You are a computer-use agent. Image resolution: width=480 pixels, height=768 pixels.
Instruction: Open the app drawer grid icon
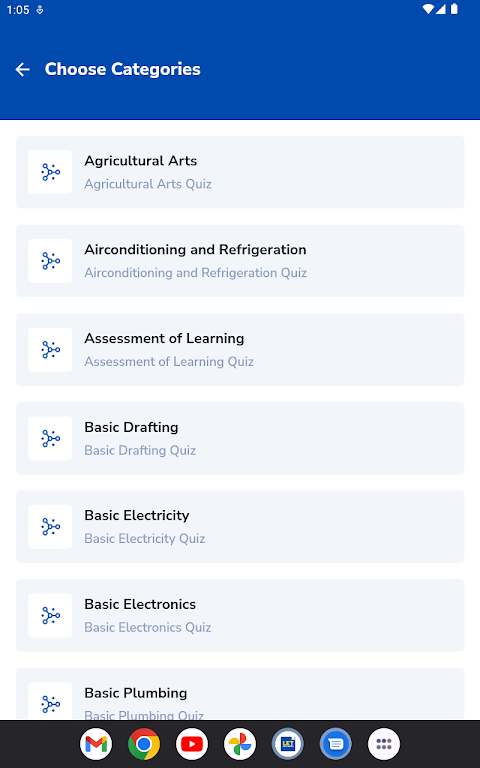(384, 744)
